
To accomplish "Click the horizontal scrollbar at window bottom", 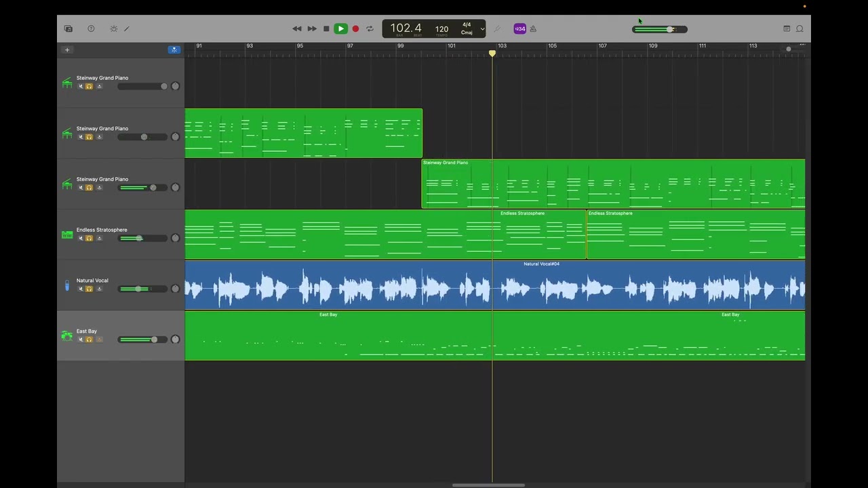I will [488, 485].
